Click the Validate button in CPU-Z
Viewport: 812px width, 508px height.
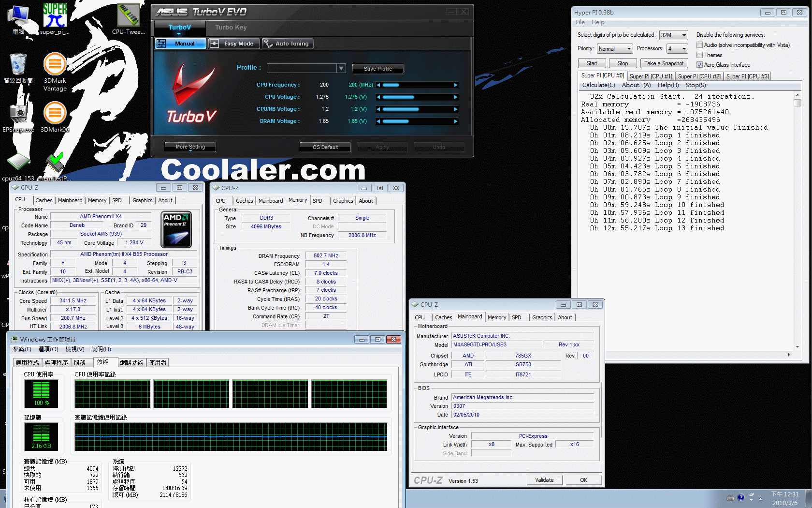click(544, 480)
